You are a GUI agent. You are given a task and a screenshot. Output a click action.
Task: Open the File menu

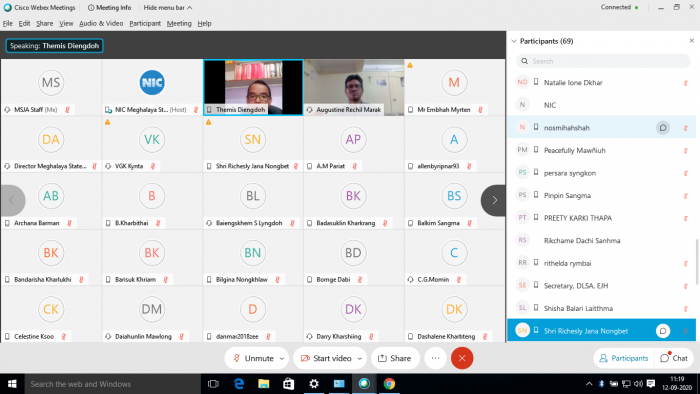coord(8,23)
